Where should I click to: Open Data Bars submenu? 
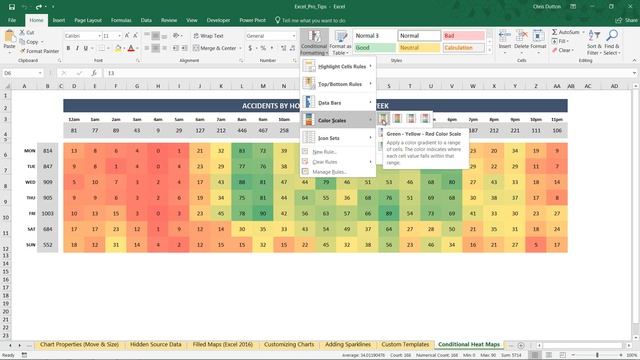point(338,103)
